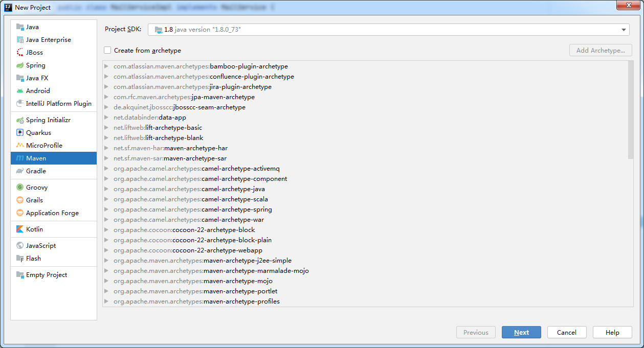Select maven-archetype-portlet row text
Image resolution: width=644 pixels, height=348 pixels.
[195, 291]
